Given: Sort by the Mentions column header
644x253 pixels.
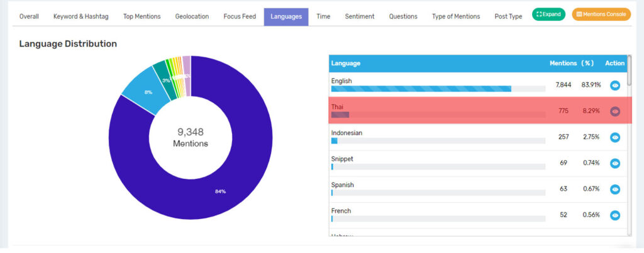Looking at the screenshot, I should click(563, 63).
